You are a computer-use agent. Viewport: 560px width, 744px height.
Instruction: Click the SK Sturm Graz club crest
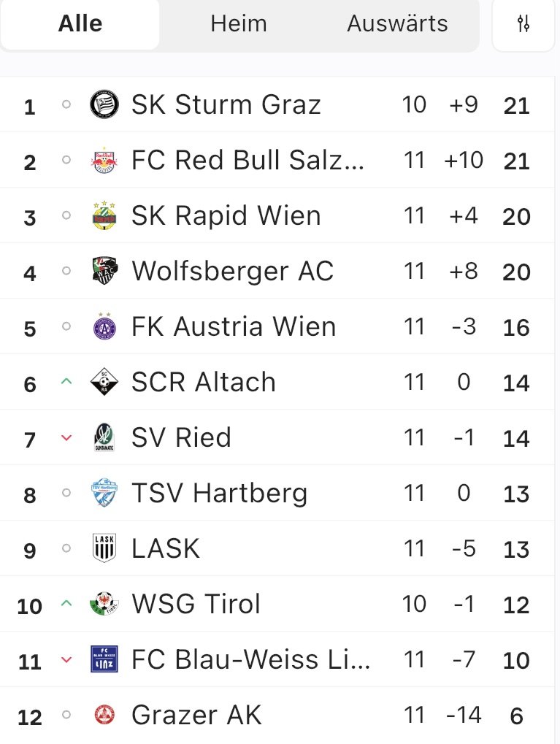[104, 105]
